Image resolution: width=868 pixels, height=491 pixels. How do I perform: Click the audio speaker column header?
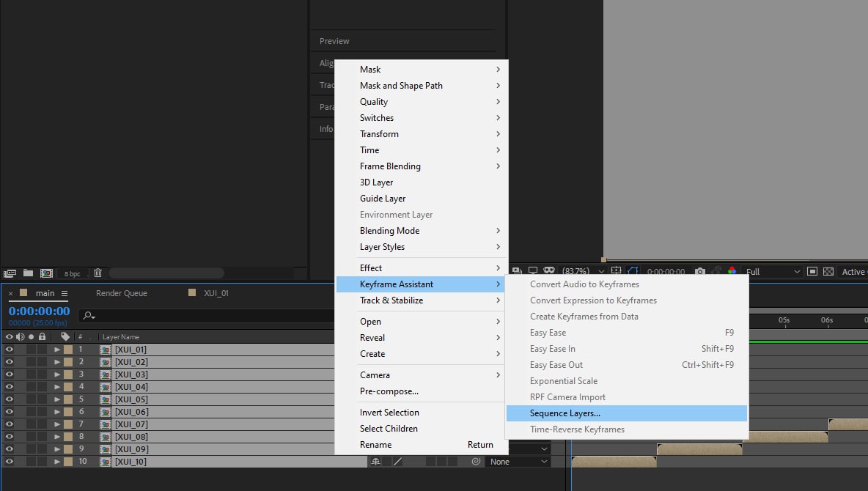click(20, 336)
